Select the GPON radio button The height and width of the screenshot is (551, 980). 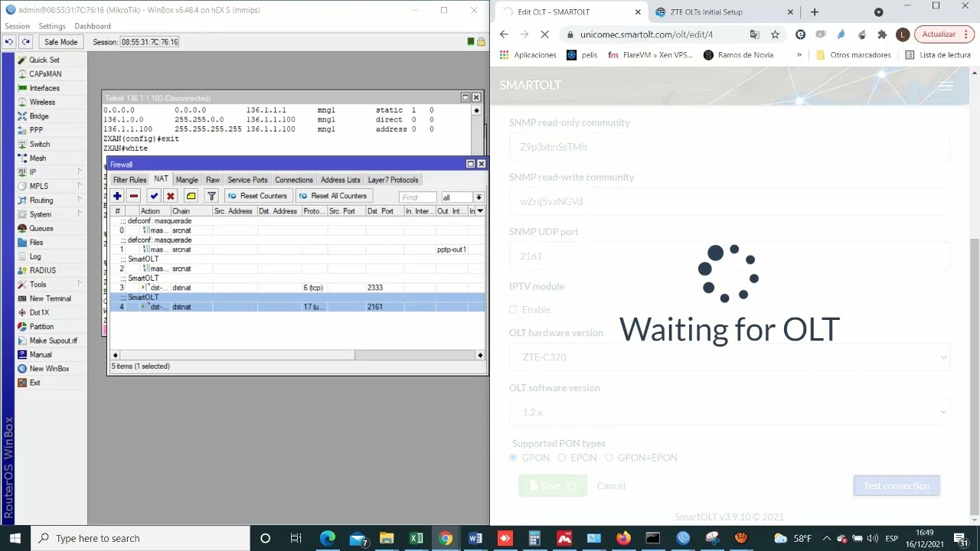coord(513,458)
